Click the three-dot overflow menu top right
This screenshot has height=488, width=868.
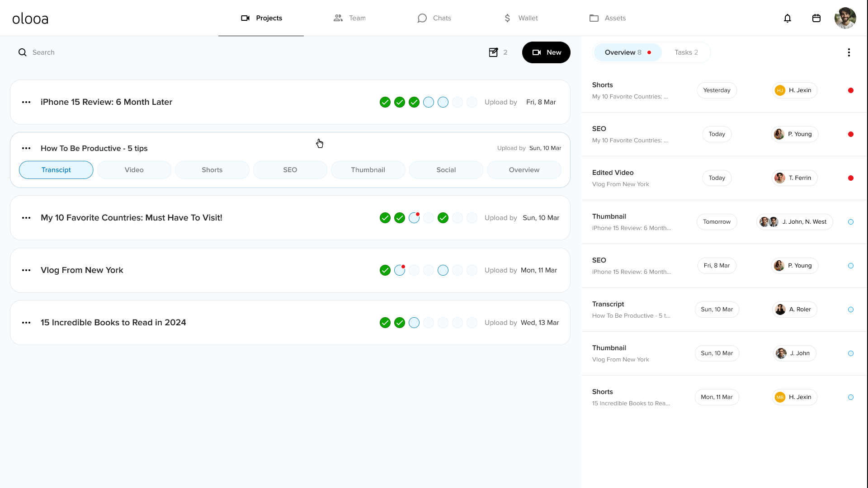(849, 52)
